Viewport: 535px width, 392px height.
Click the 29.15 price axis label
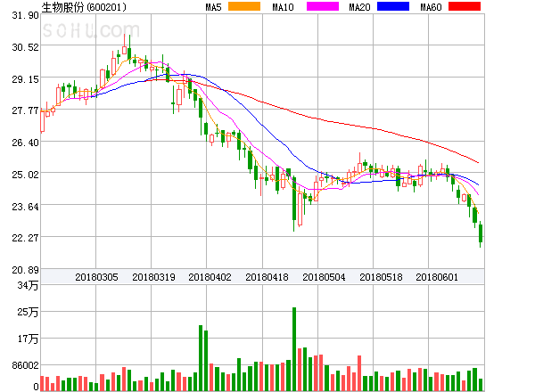pyautogui.click(x=25, y=79)
